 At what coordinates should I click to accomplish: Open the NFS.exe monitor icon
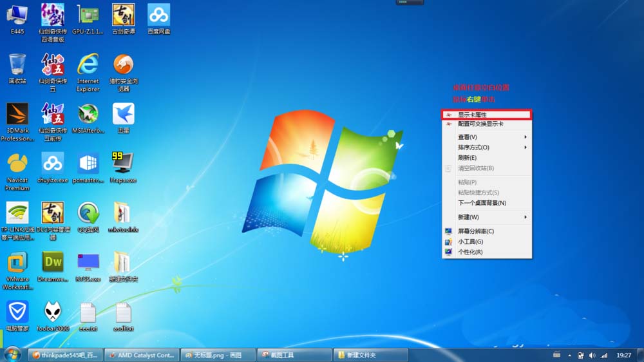tap(88, 267)
